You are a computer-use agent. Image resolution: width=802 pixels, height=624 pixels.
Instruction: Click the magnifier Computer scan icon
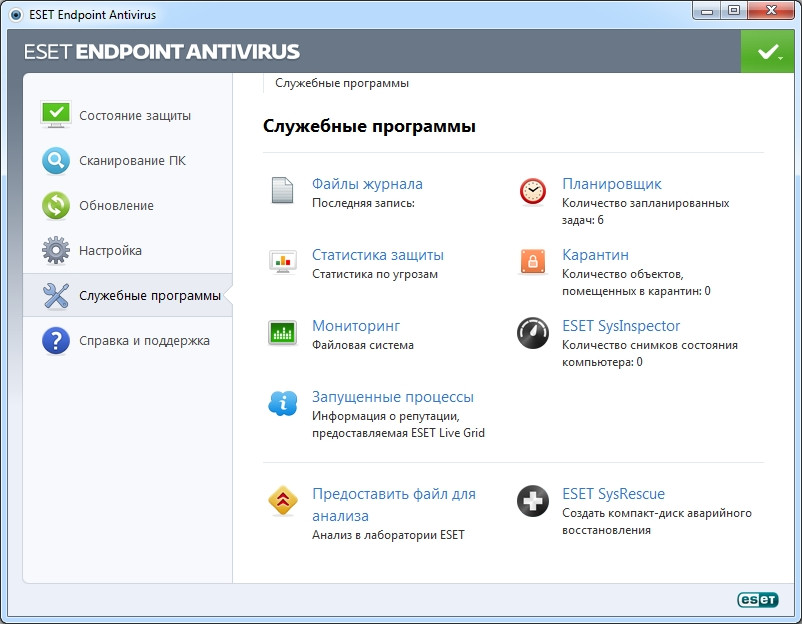click(56, 161)
